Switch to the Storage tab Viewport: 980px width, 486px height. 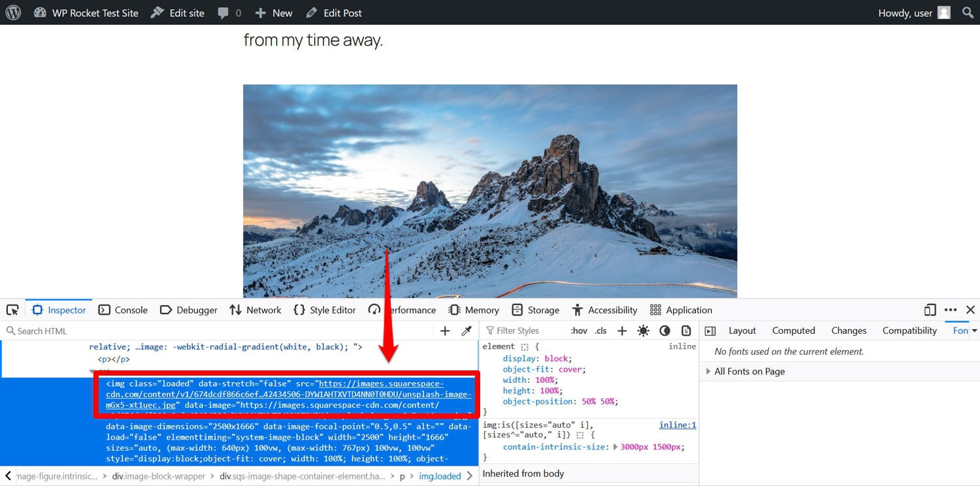(x=536, y=310)
